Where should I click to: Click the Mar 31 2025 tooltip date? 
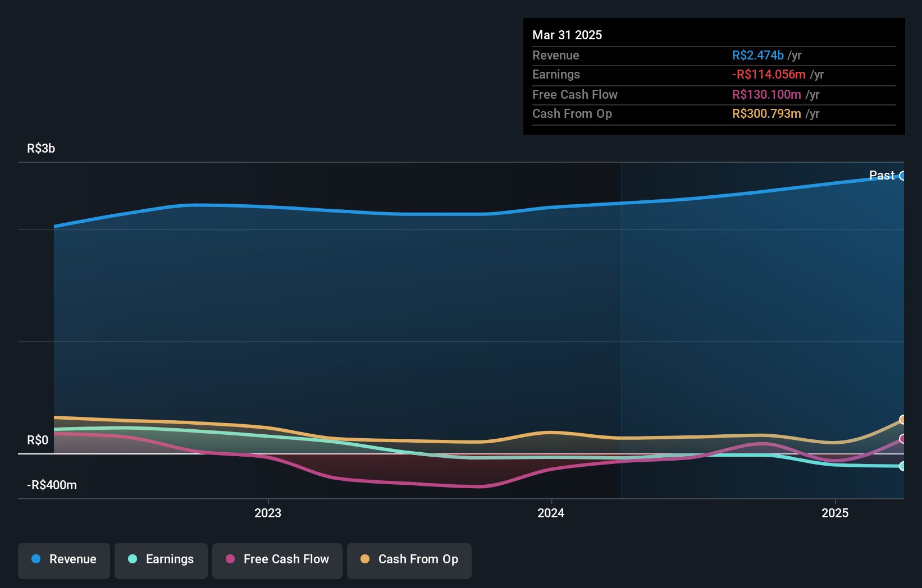pyautogui.click(x=567, y=35)
